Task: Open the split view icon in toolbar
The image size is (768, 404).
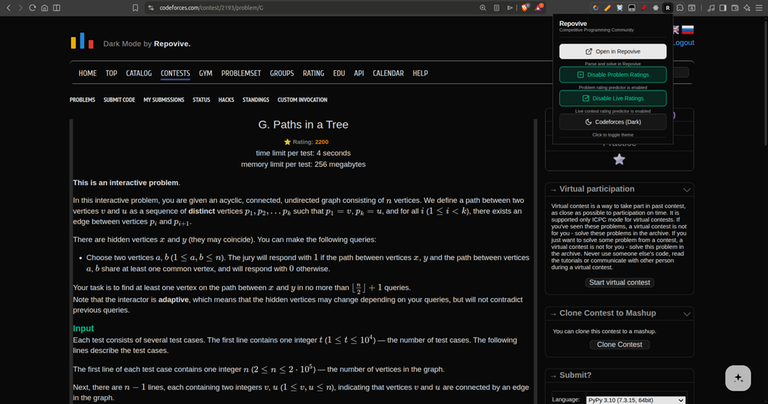Action: point(57,8)
